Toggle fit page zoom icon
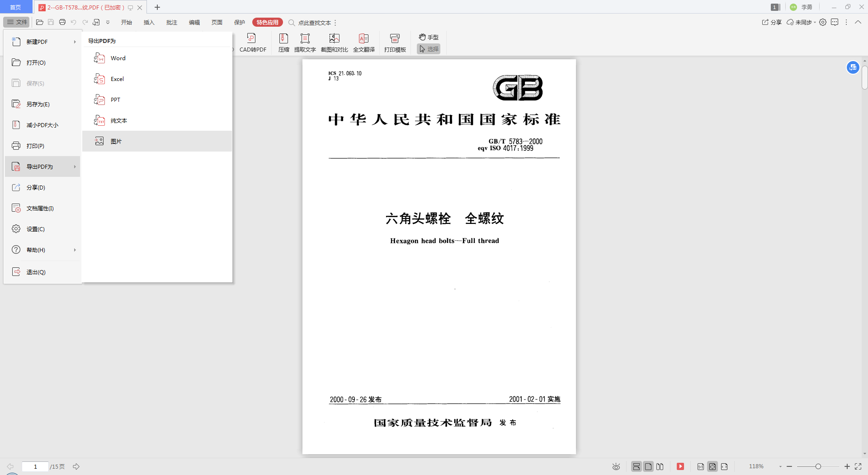This screenshot has width=868, height=475. click(712, 466)
